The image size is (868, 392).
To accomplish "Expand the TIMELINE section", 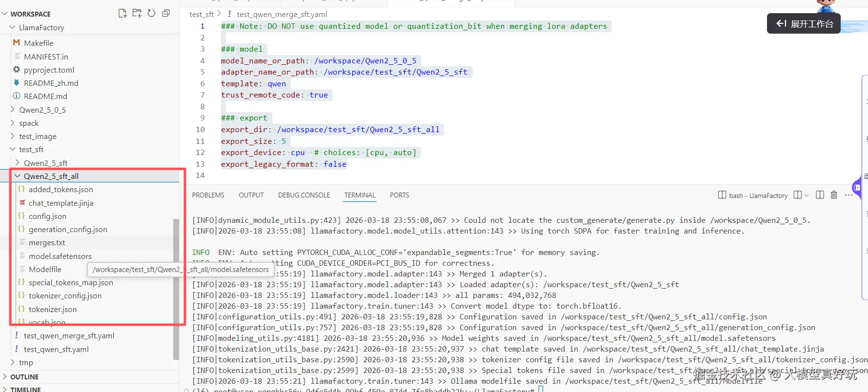I will [25, 389].
